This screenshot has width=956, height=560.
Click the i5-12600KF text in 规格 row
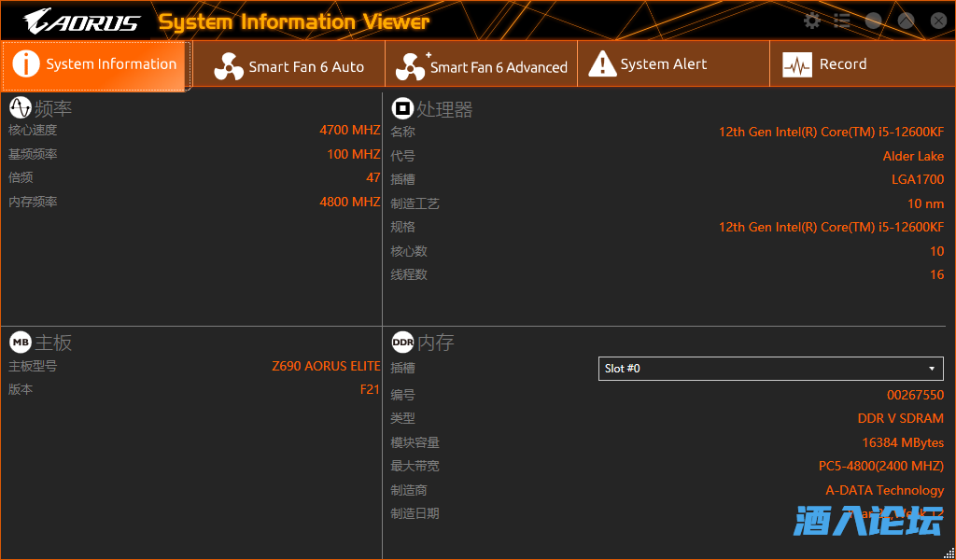pyautogui.click(x=831, y=228)
